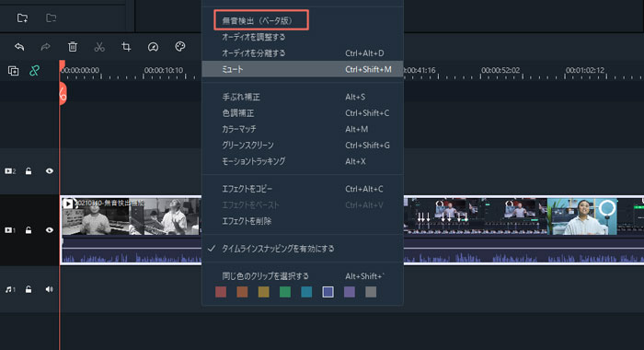Select the ミュート menu entry
The image size is (644, 350).
tap(303, 69)
